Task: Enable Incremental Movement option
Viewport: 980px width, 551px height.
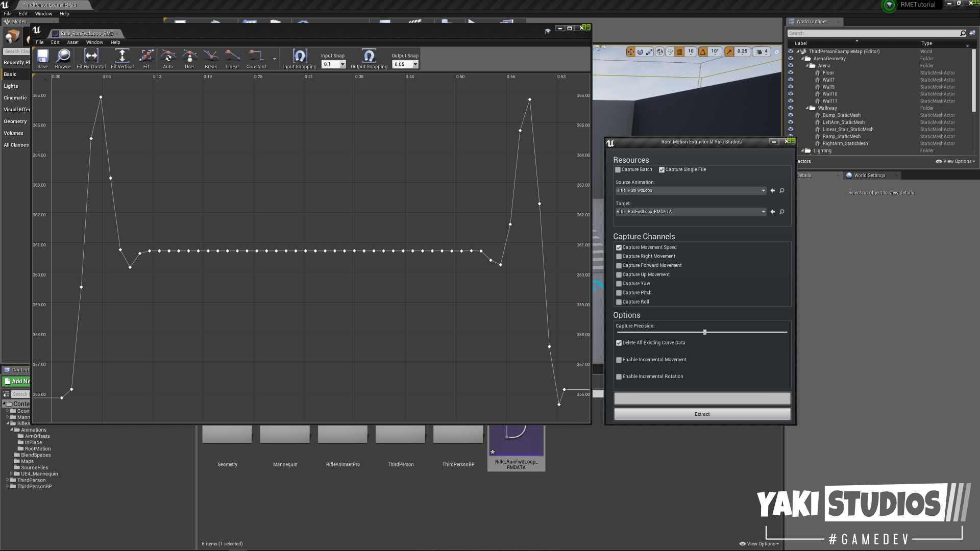Action: tap(619, 360)
